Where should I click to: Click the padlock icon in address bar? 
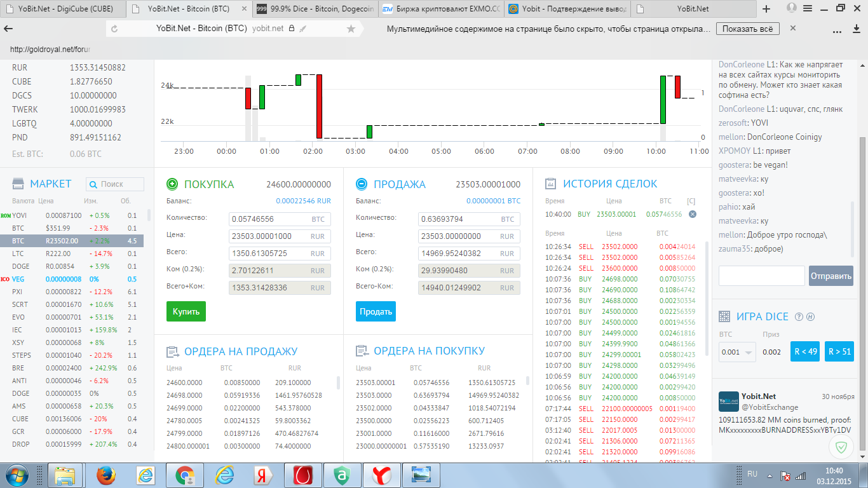click(x=292, y=29)
